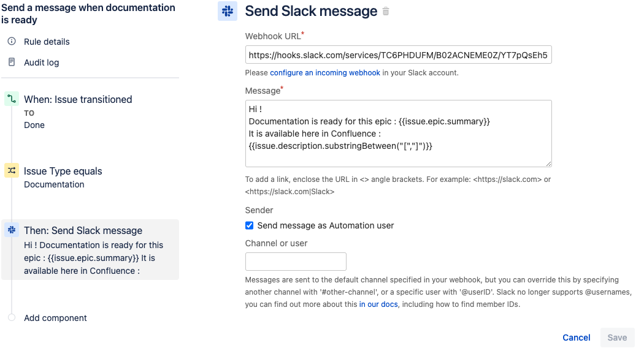Screen dimensions: 644x351
Task: Select the yellow Issue Type condition icon
Action: pyautogui.click(x=12, y=170)
